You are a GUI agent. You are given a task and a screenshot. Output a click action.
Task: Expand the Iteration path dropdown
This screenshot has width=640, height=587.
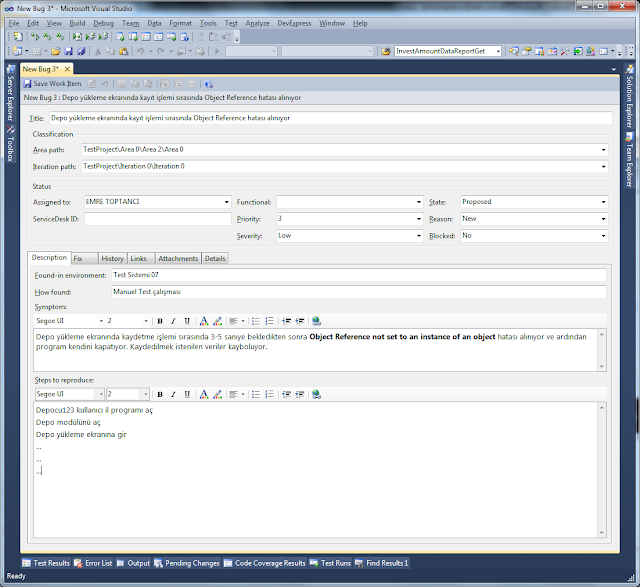click(603, 167)
